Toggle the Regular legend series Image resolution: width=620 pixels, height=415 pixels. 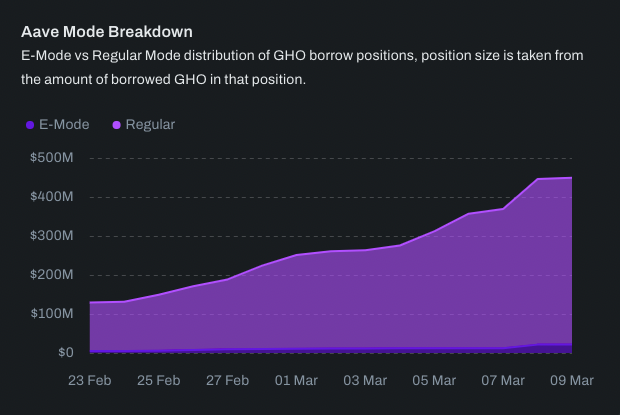point(144,125)
